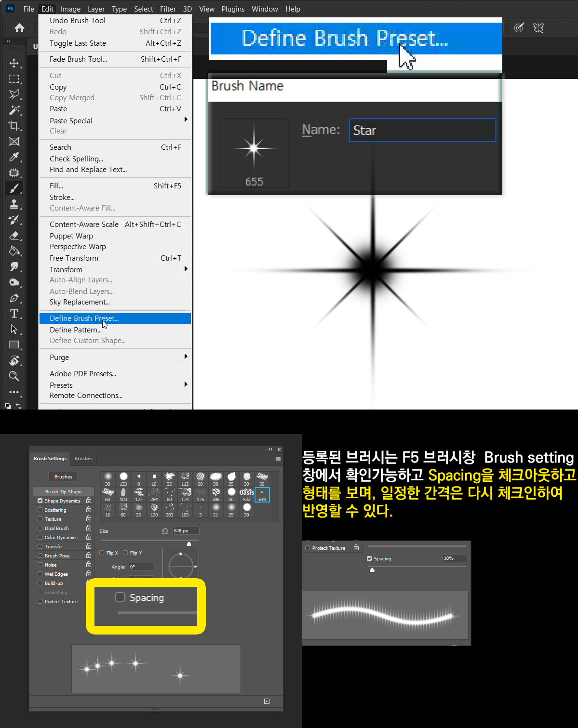Select the 648 star brush thumbnail
The height and width of the screenshot is (728, 578).
[262, 495]
